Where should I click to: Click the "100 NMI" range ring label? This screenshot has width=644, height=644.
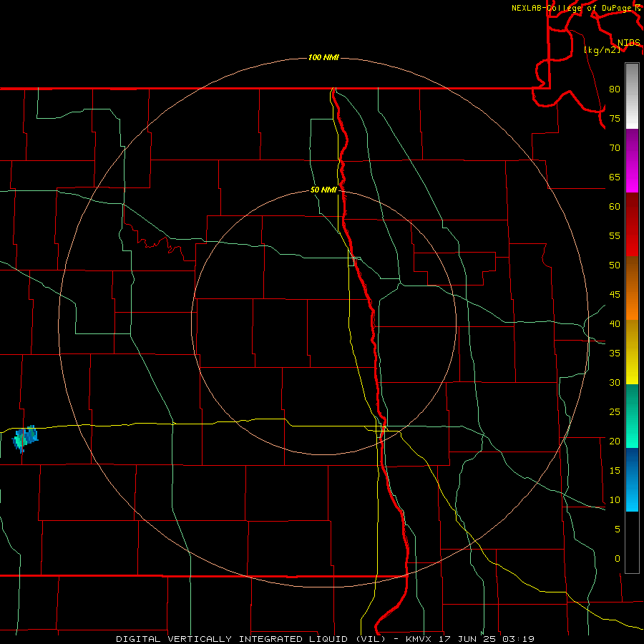point(323,57)
